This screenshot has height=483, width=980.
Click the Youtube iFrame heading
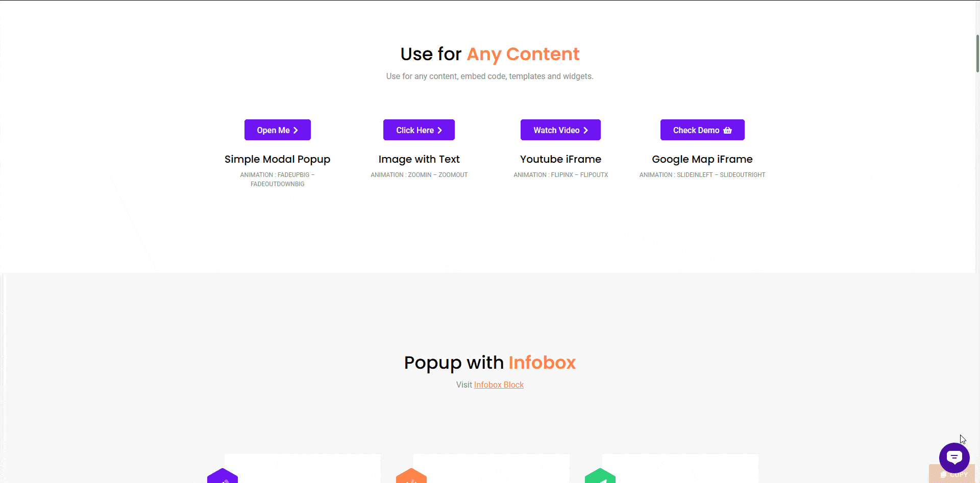pyautogui.click(x=560, y=159)
